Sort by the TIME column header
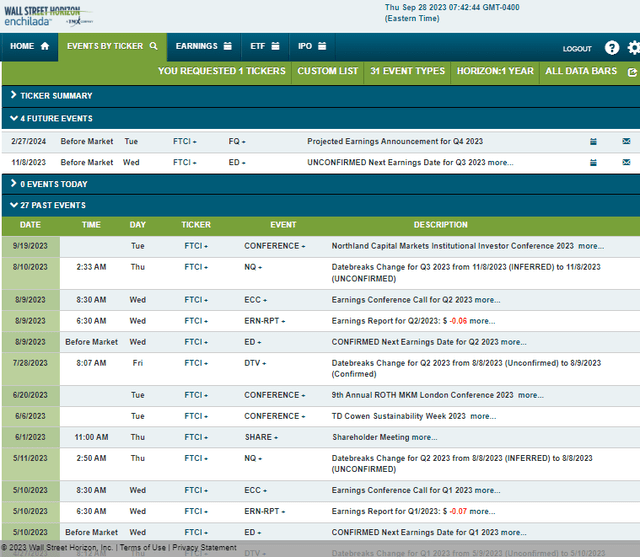Image resolution: width=640 pixels, height=557 pixels. tap(91, 225)
